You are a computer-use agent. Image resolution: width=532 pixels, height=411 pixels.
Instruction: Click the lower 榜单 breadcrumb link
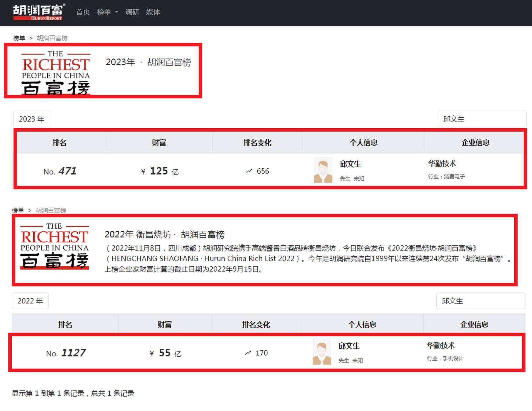pos(18,210)
